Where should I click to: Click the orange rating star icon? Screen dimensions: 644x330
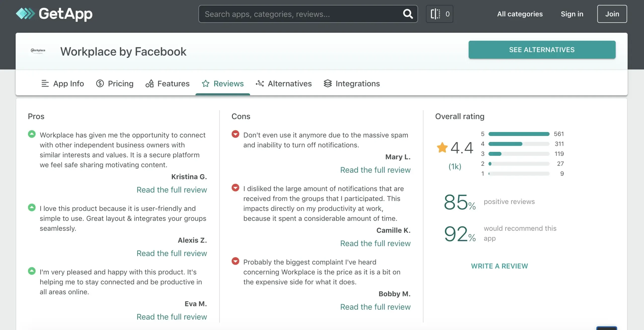tap(442, 148)
